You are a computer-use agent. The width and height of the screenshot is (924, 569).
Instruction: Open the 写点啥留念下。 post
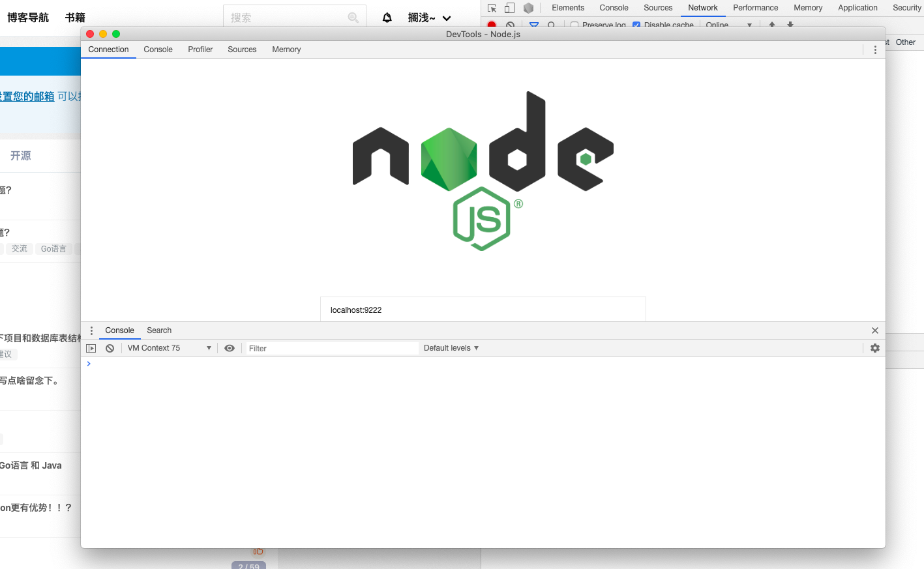coord(31,381)
